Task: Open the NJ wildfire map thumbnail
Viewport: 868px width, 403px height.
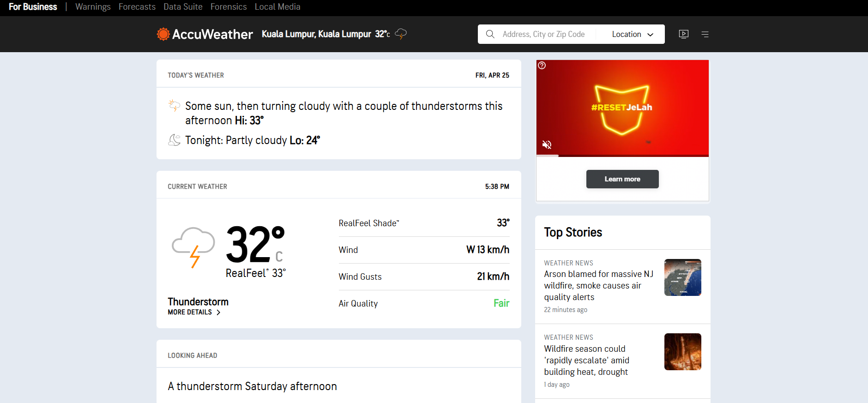Action: pyautogui.click(x=682, y=277)
